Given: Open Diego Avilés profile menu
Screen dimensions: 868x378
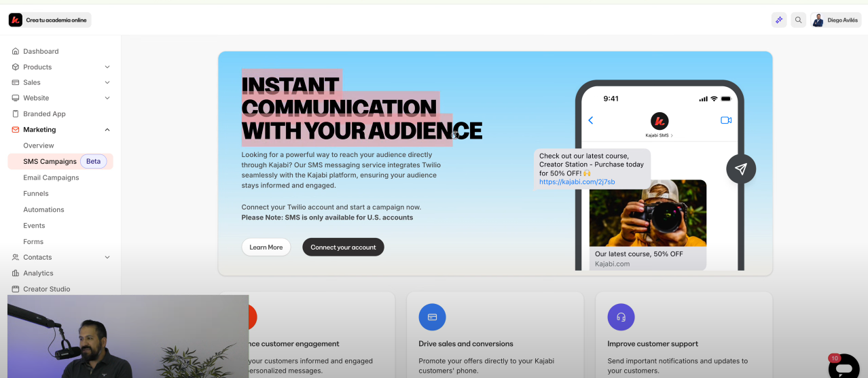Looking at the screenshot, I should pyautogui.click(x=835, y=20).
